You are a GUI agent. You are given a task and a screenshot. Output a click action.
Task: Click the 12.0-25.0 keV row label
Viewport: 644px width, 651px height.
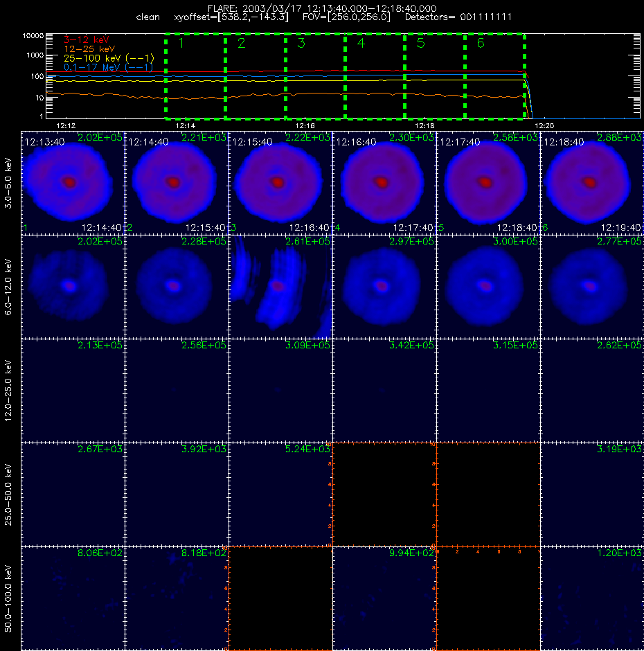8,391
